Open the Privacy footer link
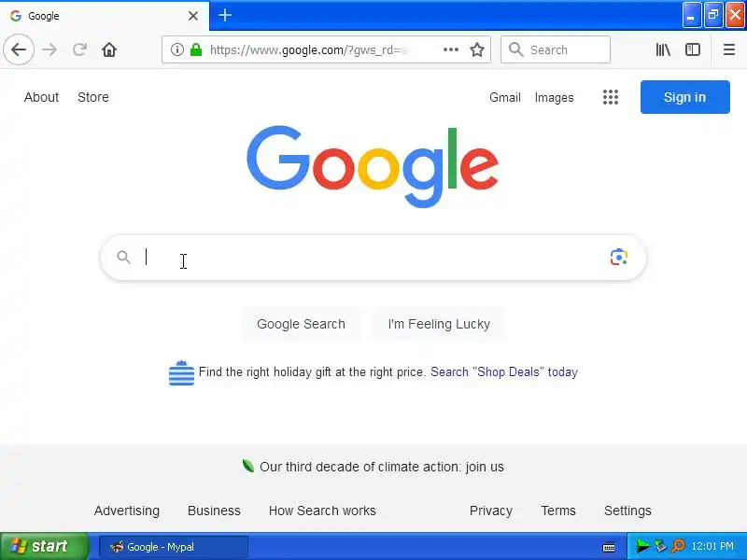747x560 pixels. [x=491, y=511]
